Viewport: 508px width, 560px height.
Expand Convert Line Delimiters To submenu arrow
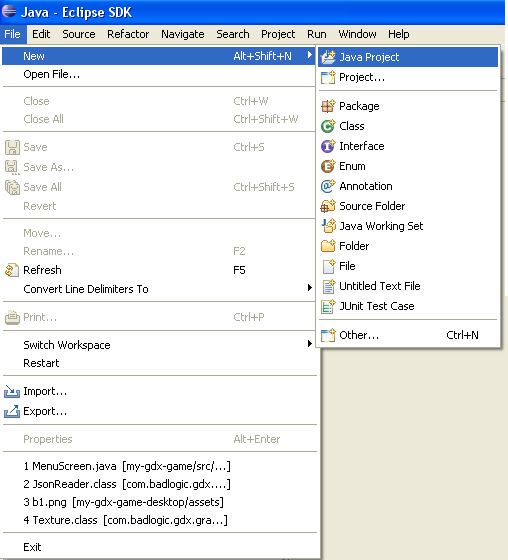[310, 288]
